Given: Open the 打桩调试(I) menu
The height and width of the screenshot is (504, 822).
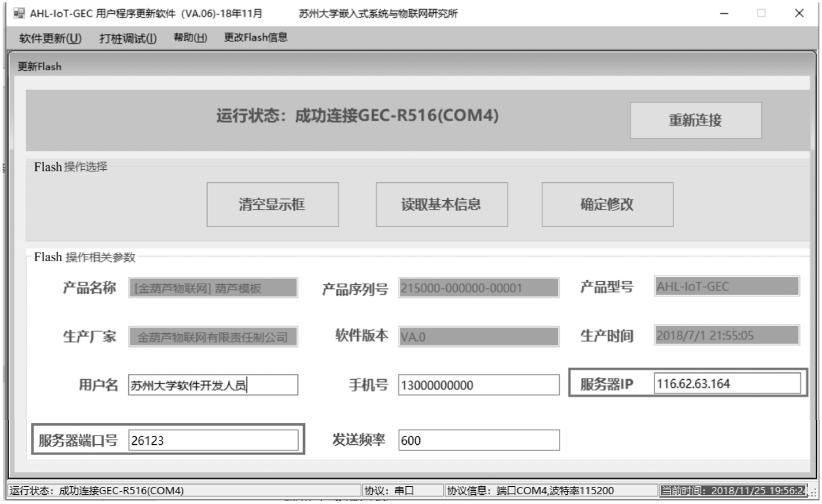Looking at the screenshot, I should pos(128,39).
